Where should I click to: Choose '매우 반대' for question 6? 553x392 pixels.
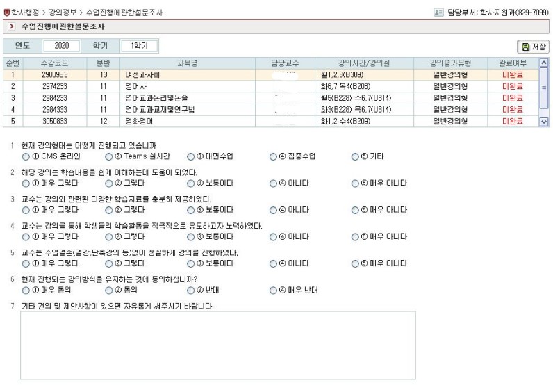(x=274, y=290)
